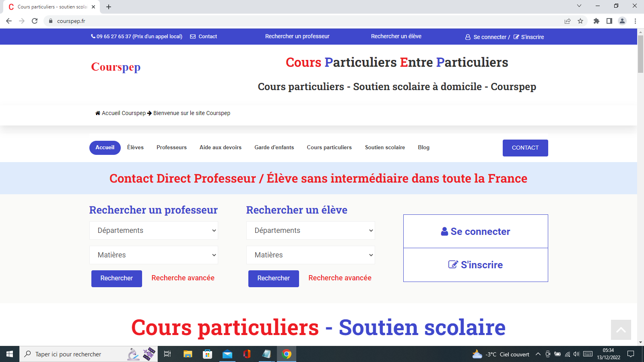Open the browser extensions puzzle icon
Viewport: 644px width, 362px height.
597,21
